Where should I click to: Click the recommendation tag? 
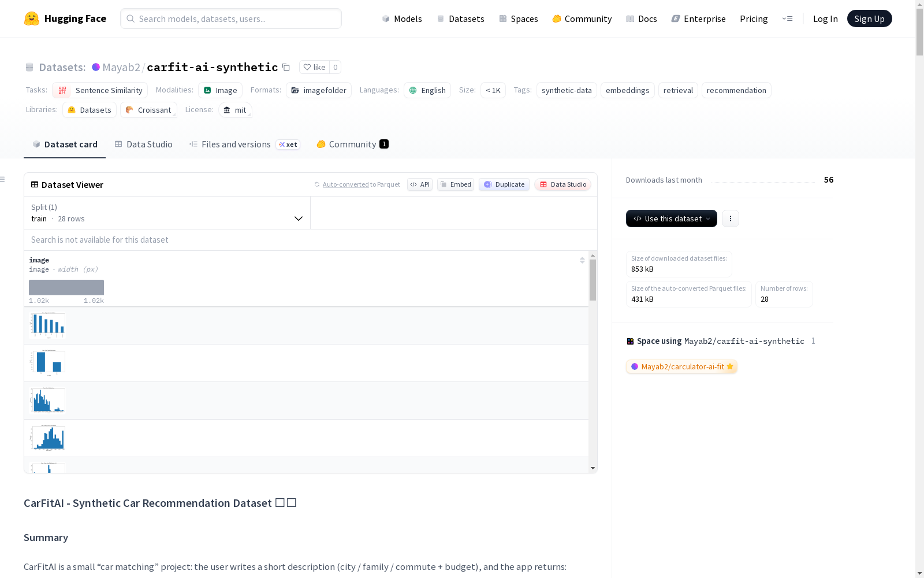[736, 90]
